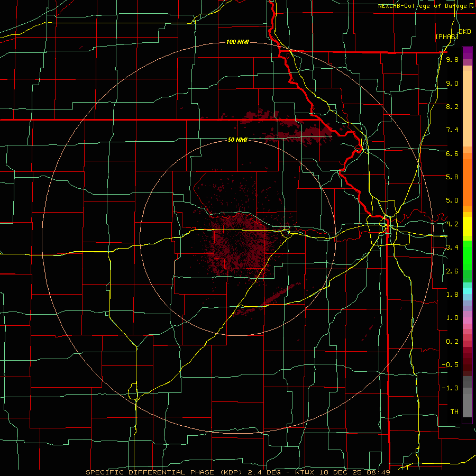Viewport: 476px width, 476px height.
Task: Click the 2.6 scale value
Action: click(452, 271)
